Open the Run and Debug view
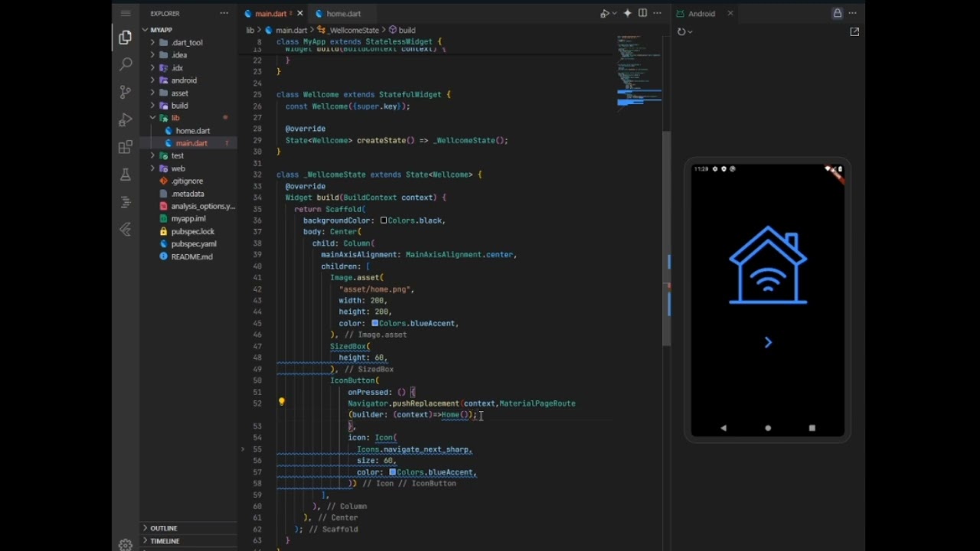The height and width of the screenshot is (551, 980). point(126,119)
